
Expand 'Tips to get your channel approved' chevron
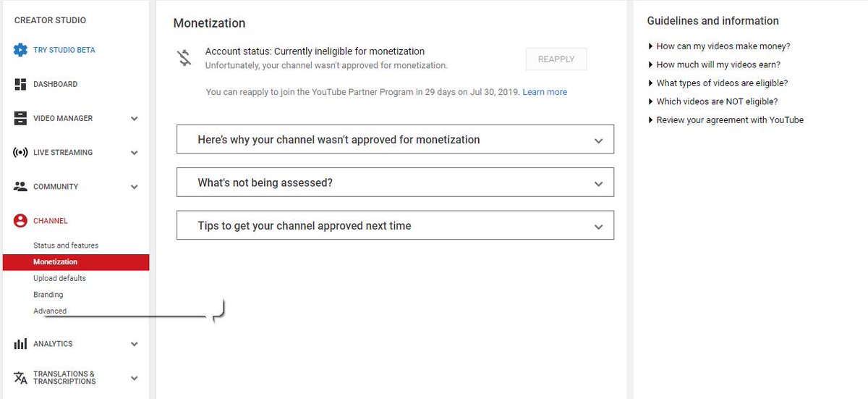(x=598, y=227)
